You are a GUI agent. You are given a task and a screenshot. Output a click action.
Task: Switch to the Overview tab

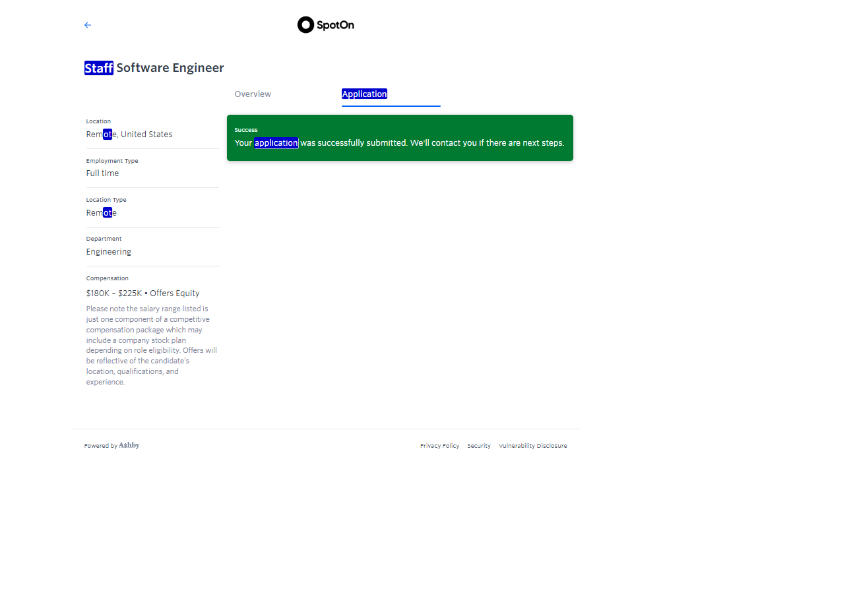(x=253, y=94)
